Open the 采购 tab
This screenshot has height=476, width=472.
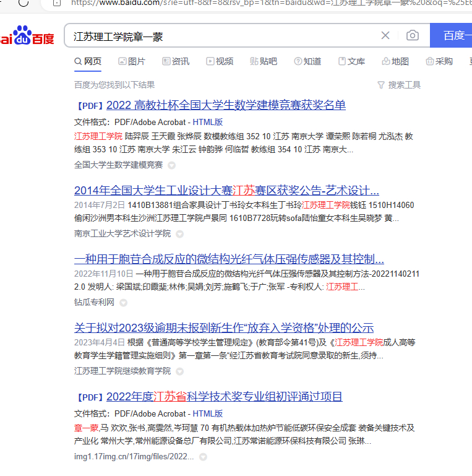click(439, 62)
